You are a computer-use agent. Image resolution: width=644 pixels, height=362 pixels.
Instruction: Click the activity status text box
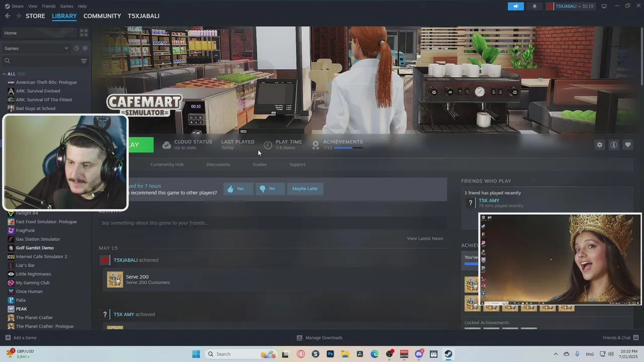coord(272,223)
